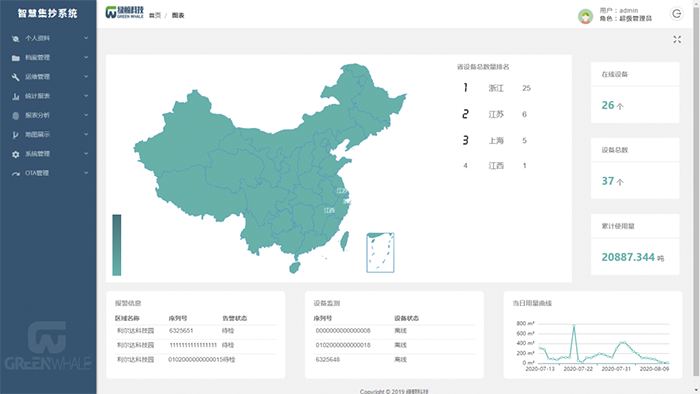Click the scrollbar down arrow
Viewport: 700px width, 394px height.
(696, 390)
